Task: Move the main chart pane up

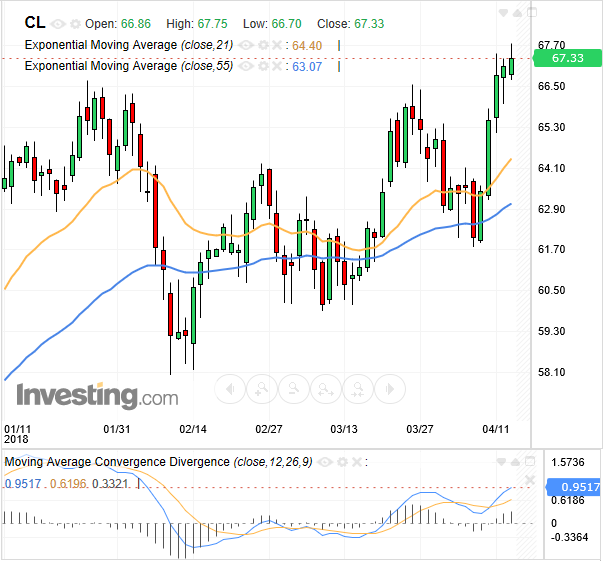Action: 517,13
